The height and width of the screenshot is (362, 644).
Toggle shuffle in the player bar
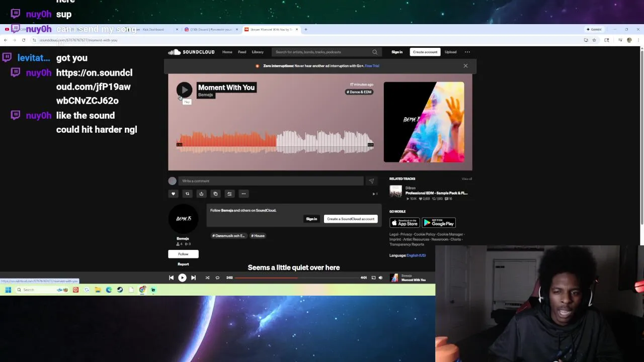207,278
